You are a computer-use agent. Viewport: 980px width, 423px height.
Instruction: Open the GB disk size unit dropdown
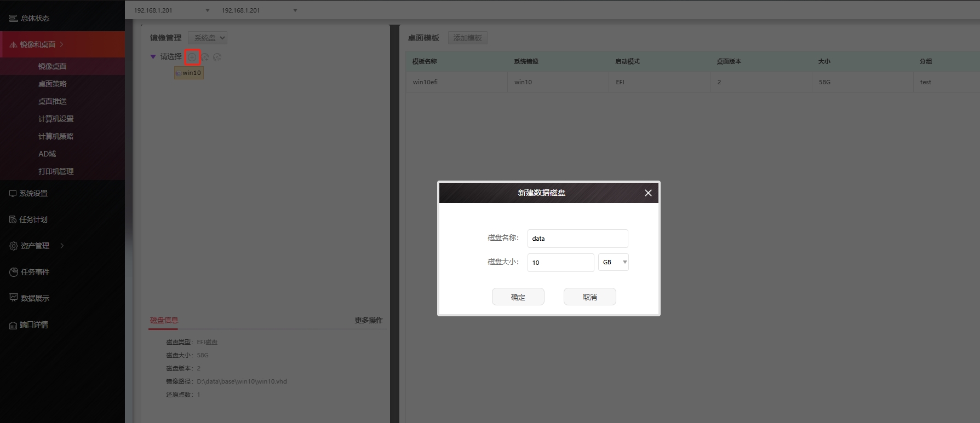coord(613,262)
